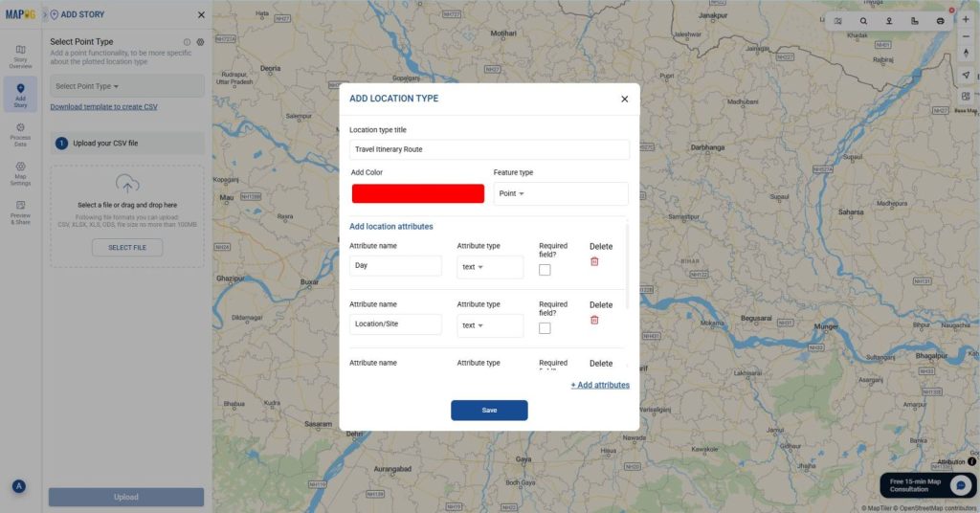Close the Add Story panel
The image size is (980, 513).
tap(201, 14)
